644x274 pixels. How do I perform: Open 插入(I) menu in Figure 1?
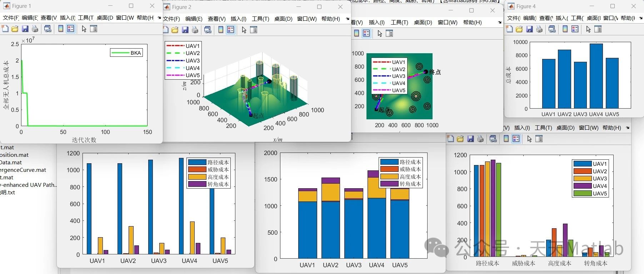pos(68,18)
